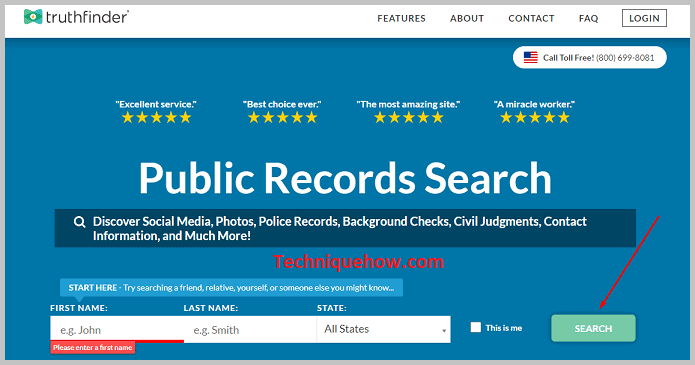Image resolution: width=695 pixels, height=365 pixels.
Task: Go to the ABOUT page
Action: pos(467,19)
